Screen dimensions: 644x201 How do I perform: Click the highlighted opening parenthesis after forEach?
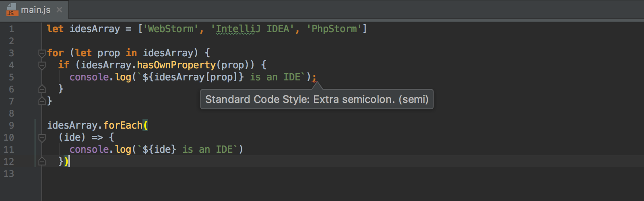[x=145, y=125]
